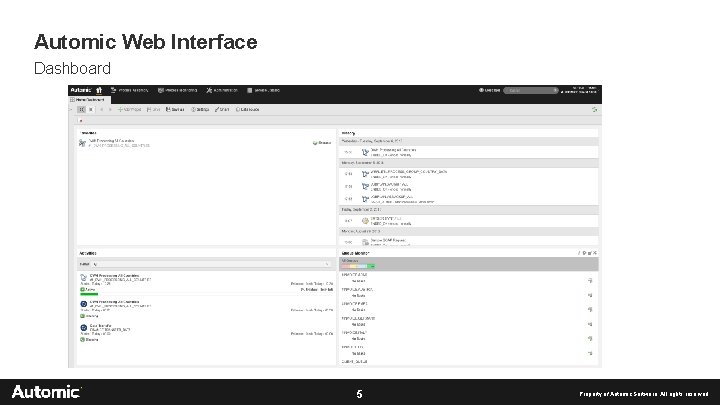The width and height of the screenshot is (720, 405).
Task: Go back with the left arrow toolbar icon
Action: point(102,110)
